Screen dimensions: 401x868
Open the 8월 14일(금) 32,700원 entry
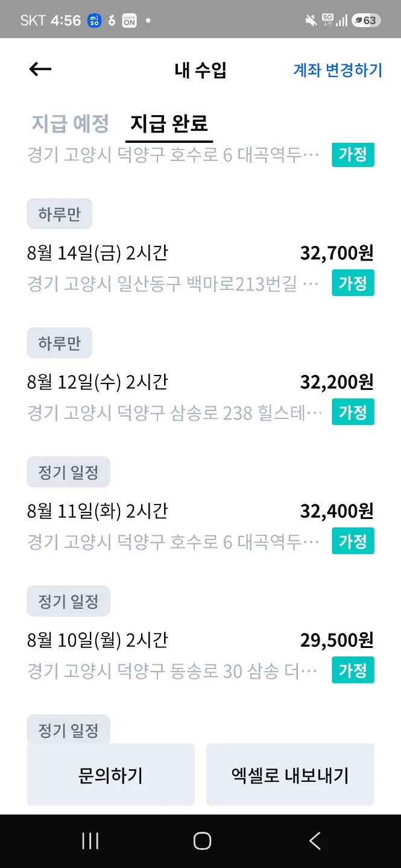click(201, 268)
